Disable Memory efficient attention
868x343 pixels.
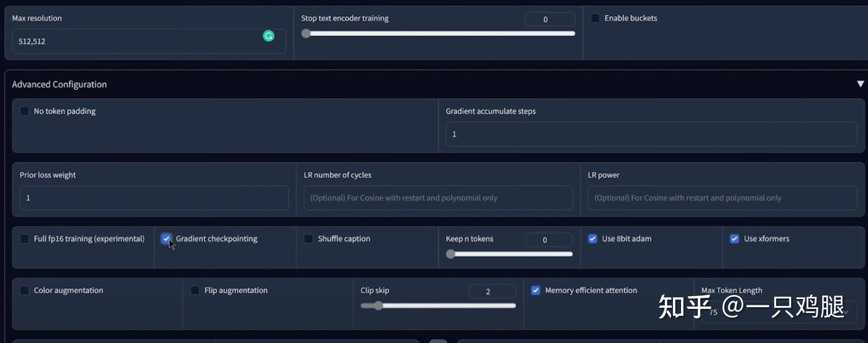tap(535, 290)
